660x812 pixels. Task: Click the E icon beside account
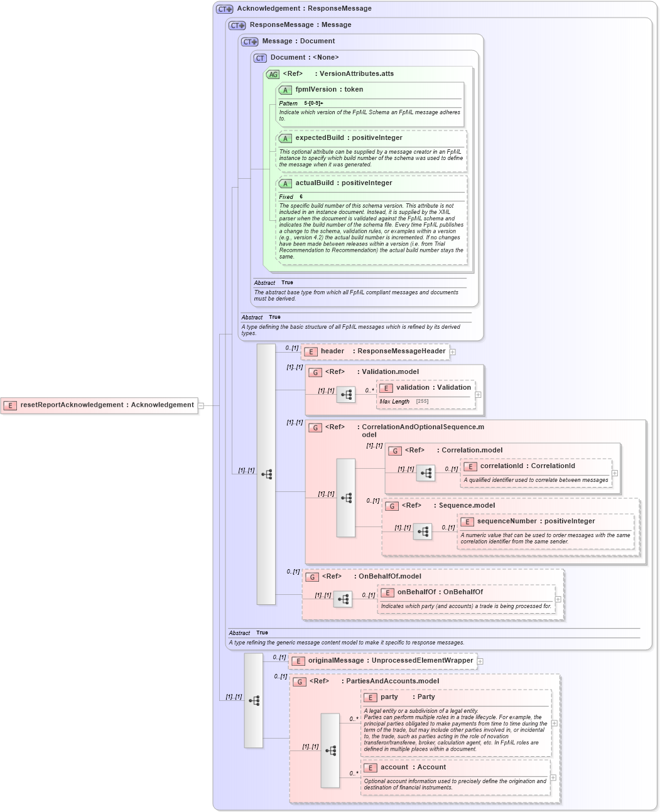coord(371,768)
